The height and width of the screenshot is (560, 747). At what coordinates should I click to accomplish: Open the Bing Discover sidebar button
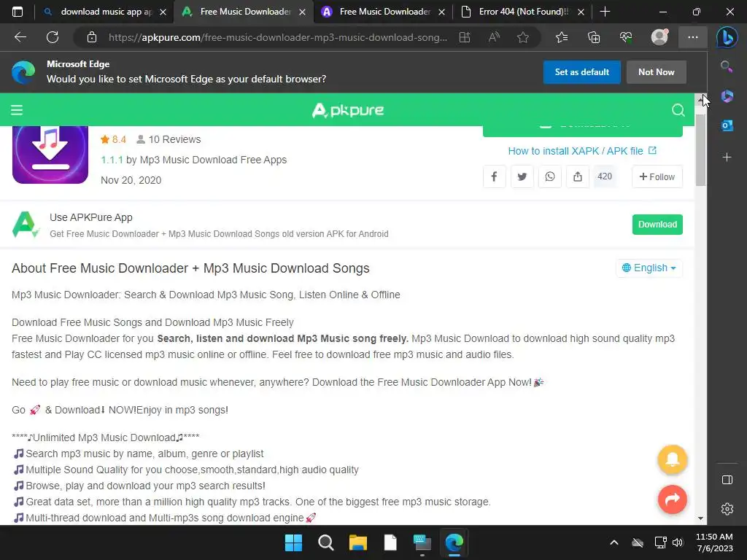tap(727, 37)
